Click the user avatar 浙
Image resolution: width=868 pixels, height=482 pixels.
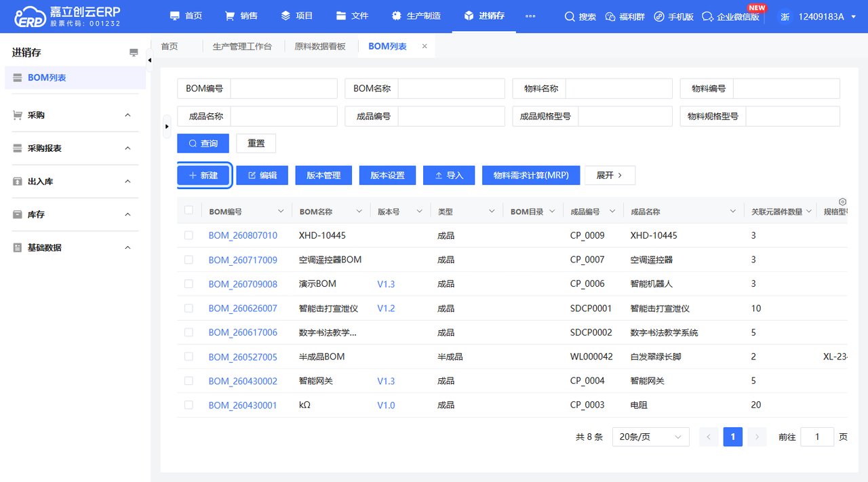click(x=785, y=16)
